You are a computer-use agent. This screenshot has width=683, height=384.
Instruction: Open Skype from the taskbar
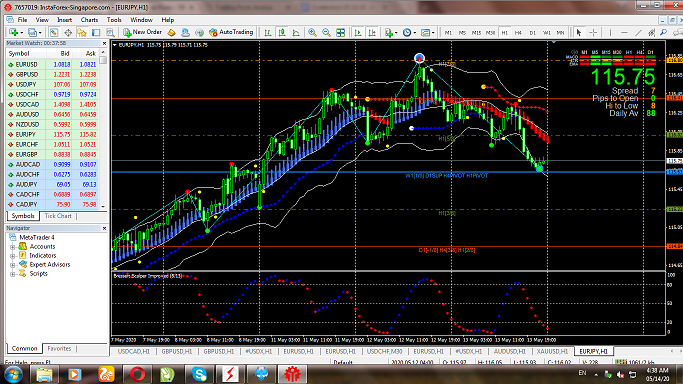pyautogui.click(x=199, y=374)
